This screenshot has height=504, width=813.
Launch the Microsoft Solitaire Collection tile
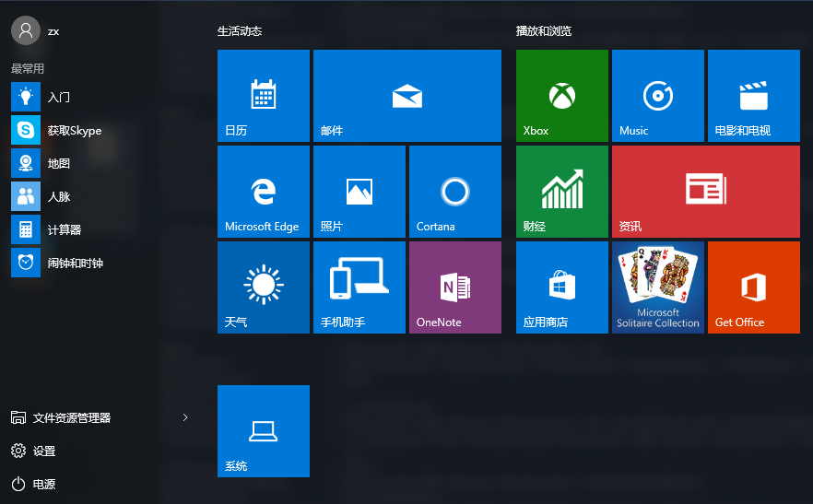coord(658,287)
